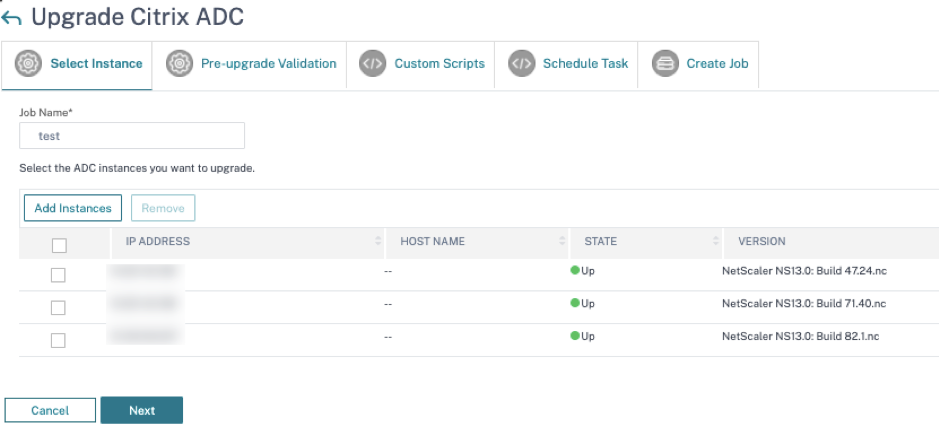Click the blurred IP address in Build 82.1.nc row

(x=146, y=336)
